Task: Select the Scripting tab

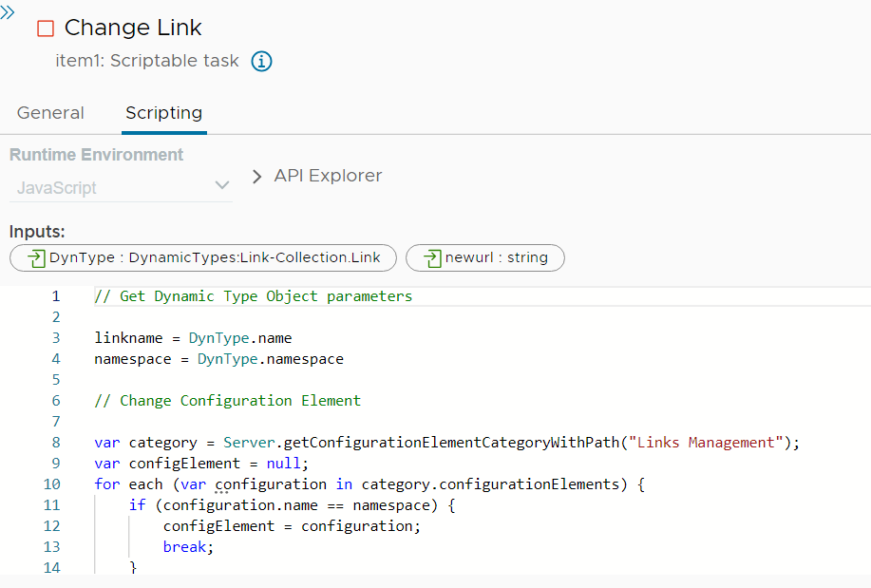Action: [163, 113]
